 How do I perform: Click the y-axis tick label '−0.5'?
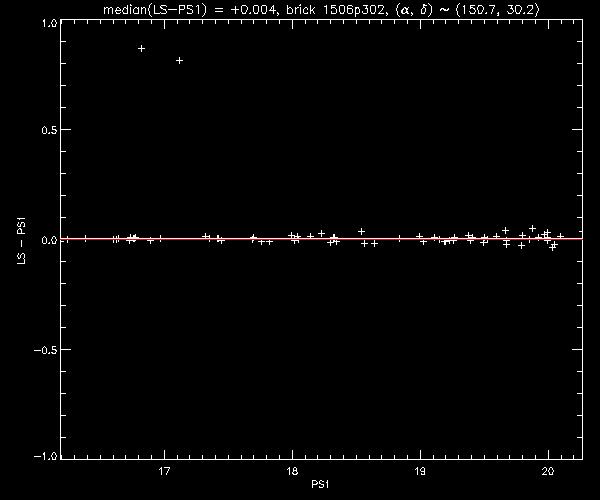click(x=46, y=350)
